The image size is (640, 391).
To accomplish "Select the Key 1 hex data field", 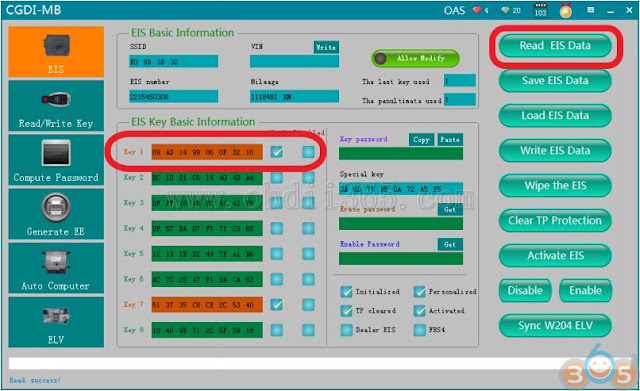I will (x=207, y=152).
